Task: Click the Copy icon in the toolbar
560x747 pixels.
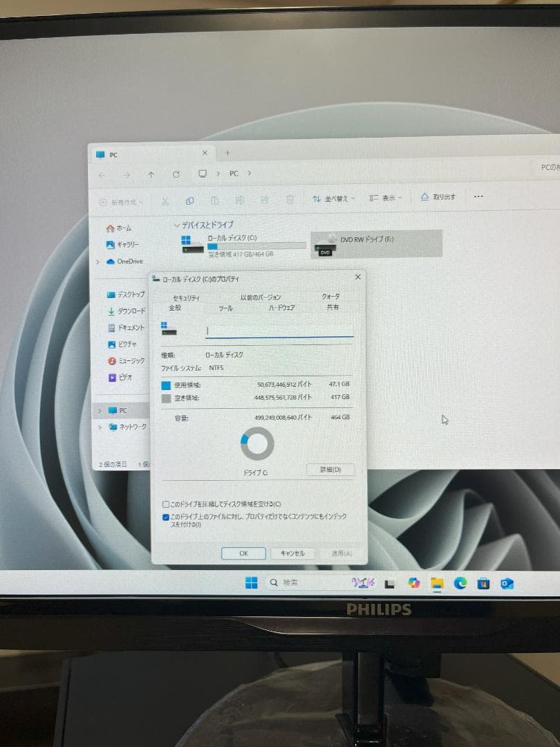Action: click(x=189, y=199)
